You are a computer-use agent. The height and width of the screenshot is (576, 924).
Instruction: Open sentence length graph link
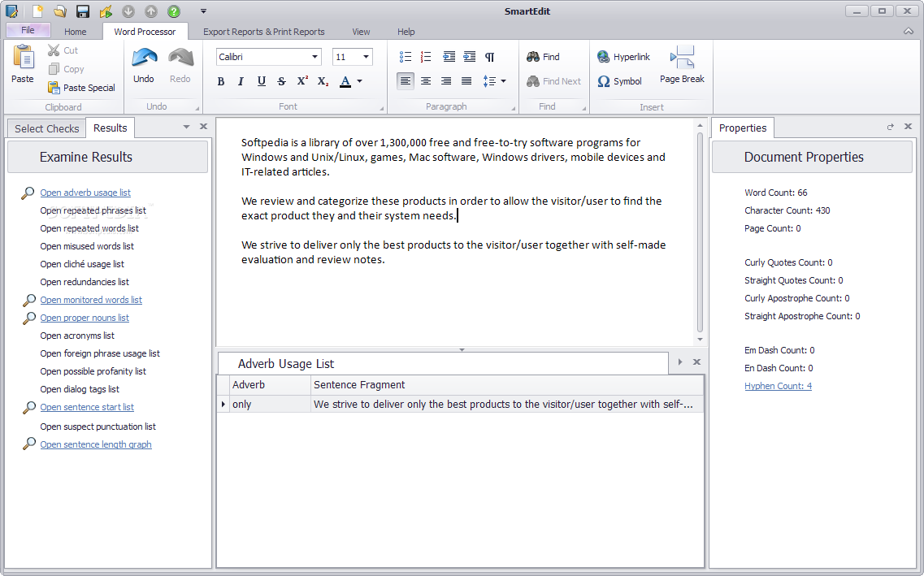pos(95,444)
